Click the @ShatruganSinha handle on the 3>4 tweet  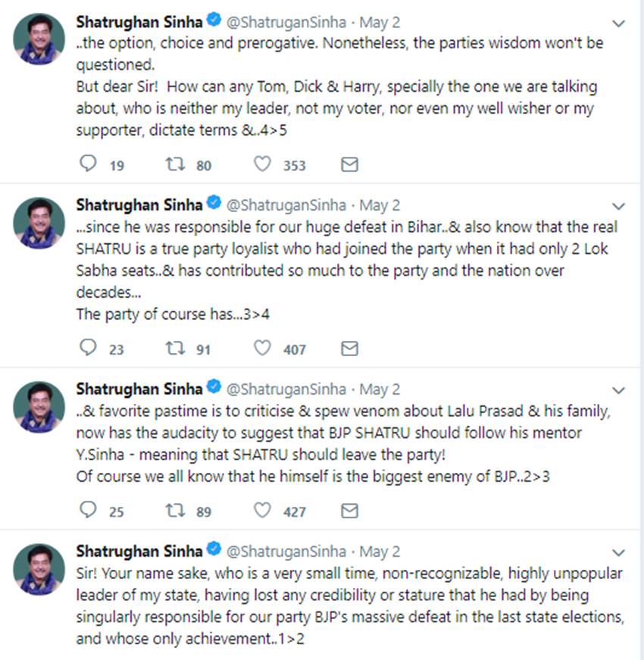[286, 205]
